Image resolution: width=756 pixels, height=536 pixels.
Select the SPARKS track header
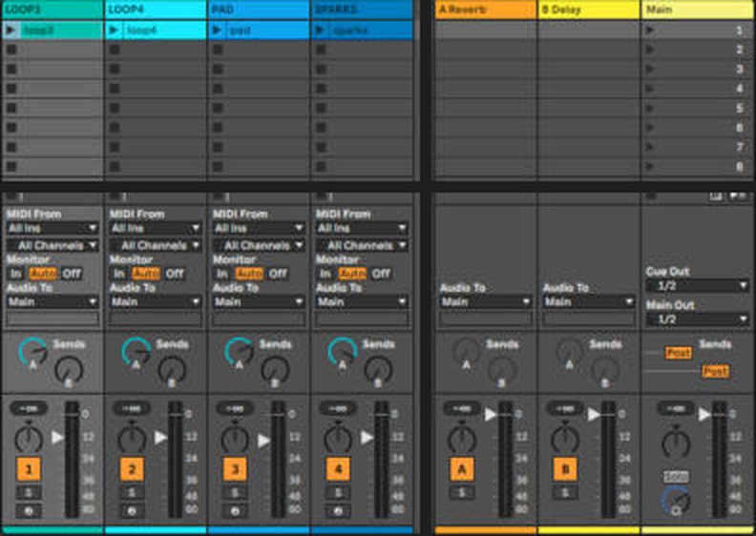point(362,10)
